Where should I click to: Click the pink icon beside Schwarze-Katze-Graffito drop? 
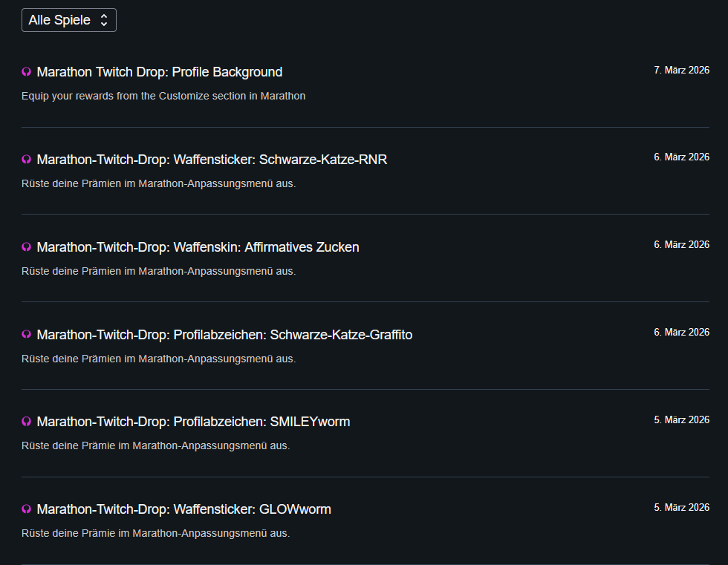[27, 335]
